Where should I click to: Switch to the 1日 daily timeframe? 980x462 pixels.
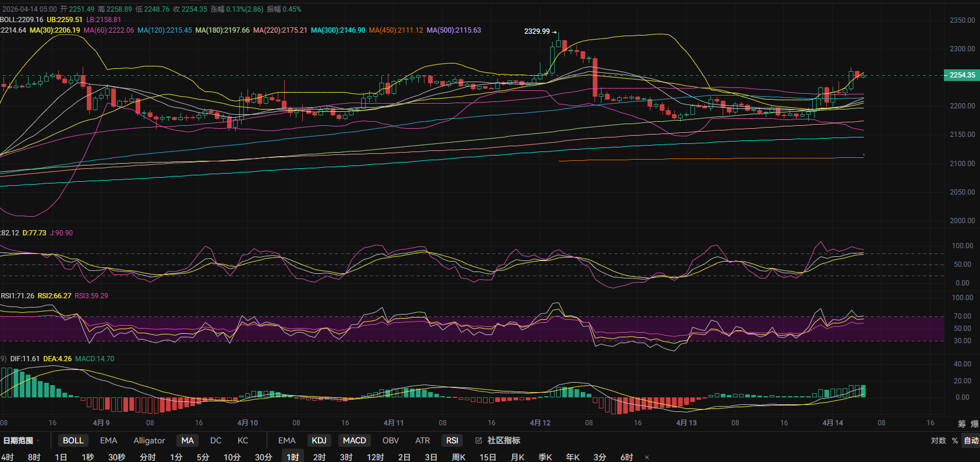click(x=61, y=457)
